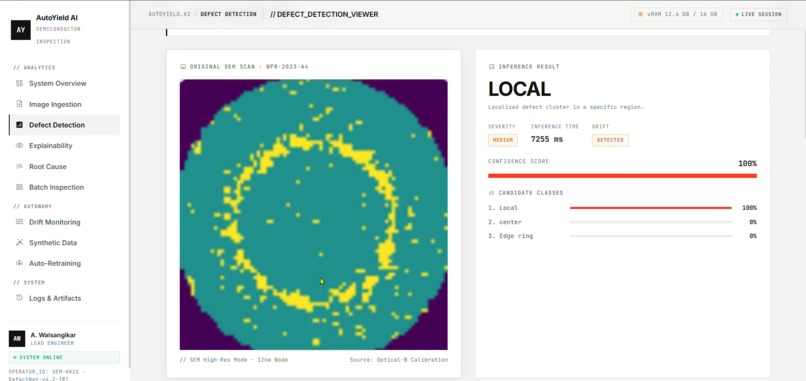Open System Overview page

tap(64, 83)
